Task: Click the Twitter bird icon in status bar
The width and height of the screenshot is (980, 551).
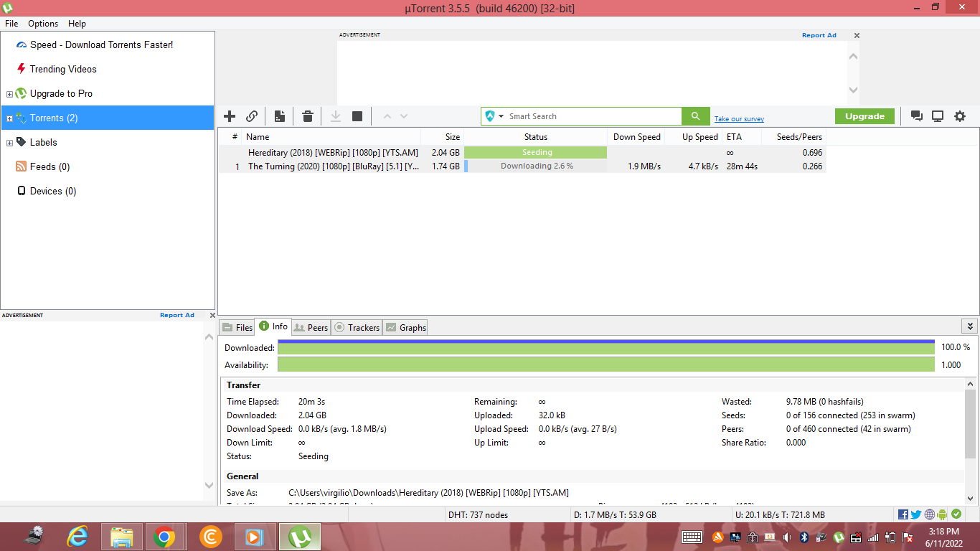Action: [x=916, y=514]
